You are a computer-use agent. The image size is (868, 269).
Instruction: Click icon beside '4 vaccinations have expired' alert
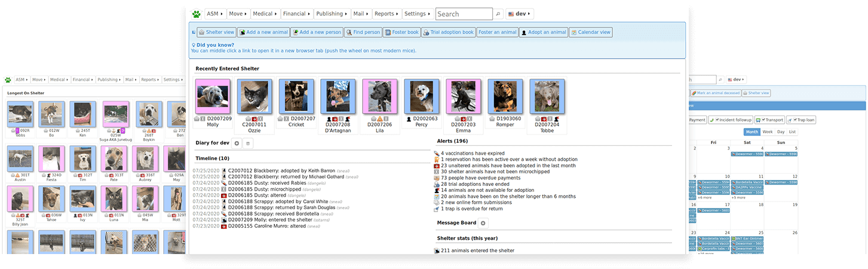pos(437,154)
